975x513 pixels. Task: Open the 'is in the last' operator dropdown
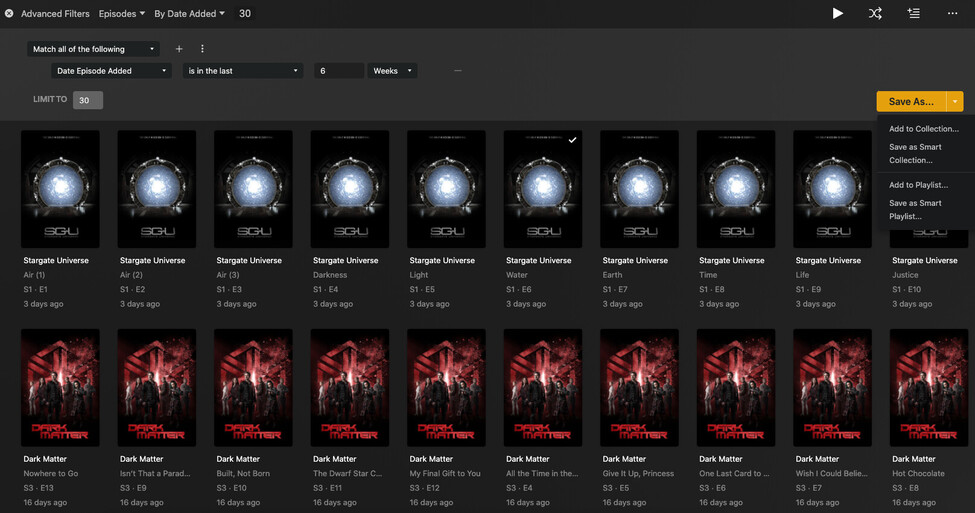tap(243, 71)
